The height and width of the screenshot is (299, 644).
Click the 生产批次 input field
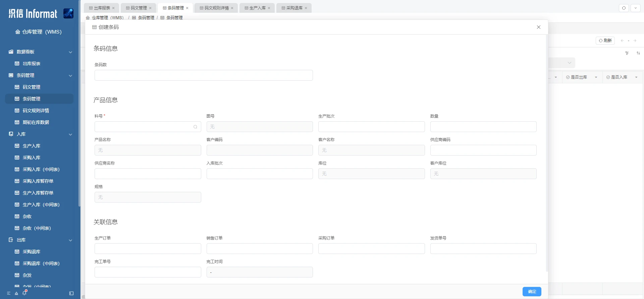[x=372, y=127]
